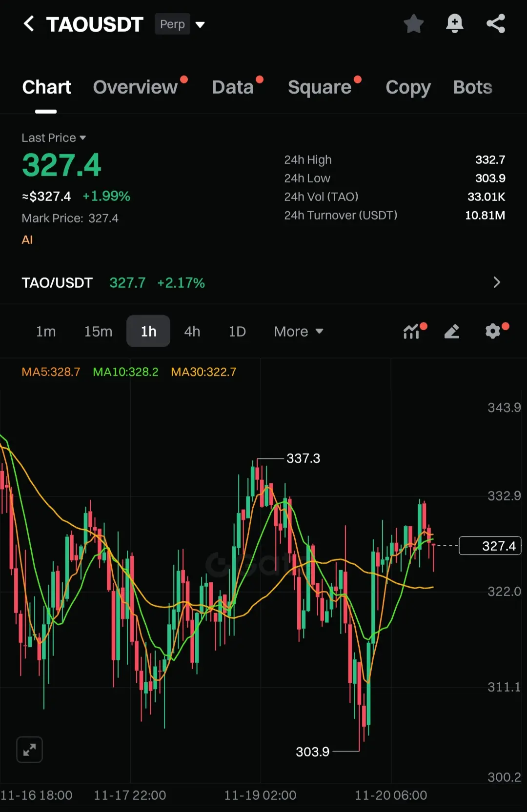Tap the +2.17% spot change value
Viewport: 527px width, 812px height.
point(181,283)
